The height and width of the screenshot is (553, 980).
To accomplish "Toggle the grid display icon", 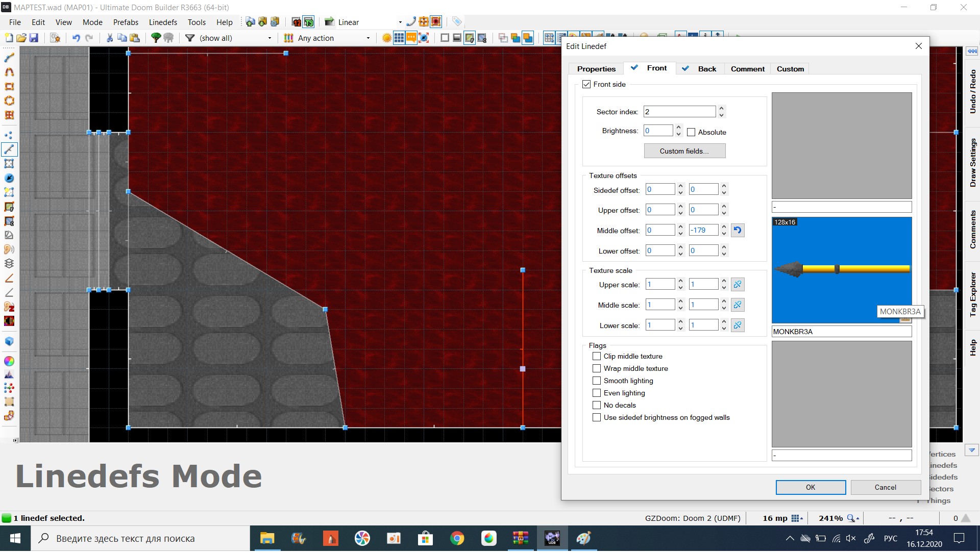I will click(399, 38).
